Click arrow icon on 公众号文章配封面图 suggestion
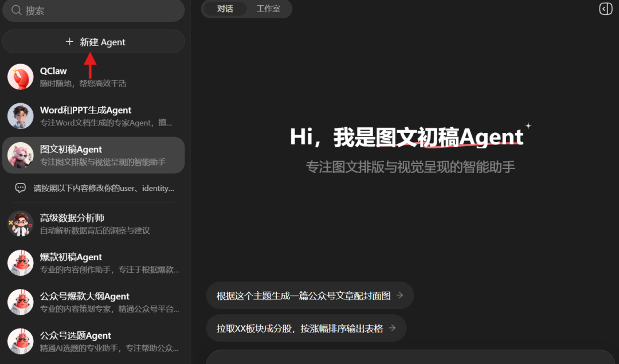The image size is (619, 364). pos(400,295)
